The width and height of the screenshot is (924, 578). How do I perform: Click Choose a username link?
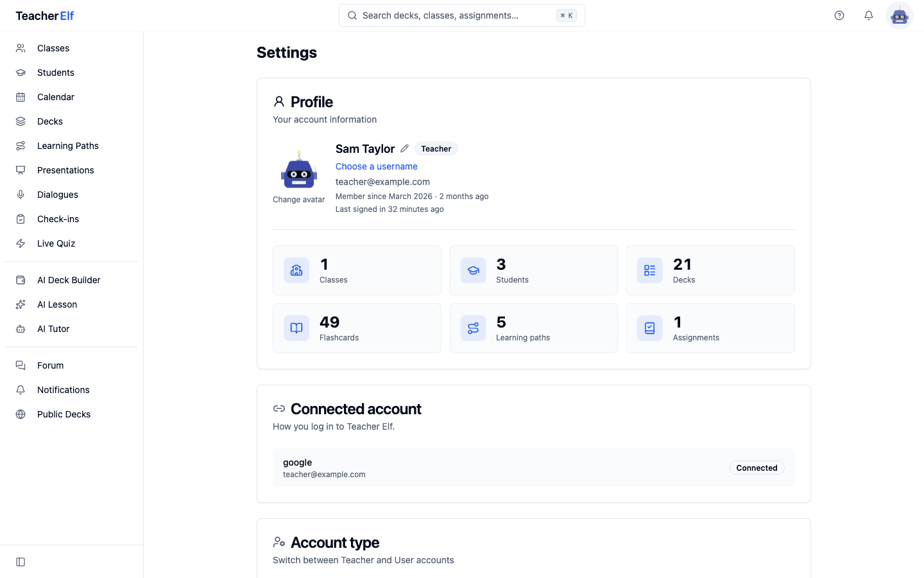tap(377, 166)
